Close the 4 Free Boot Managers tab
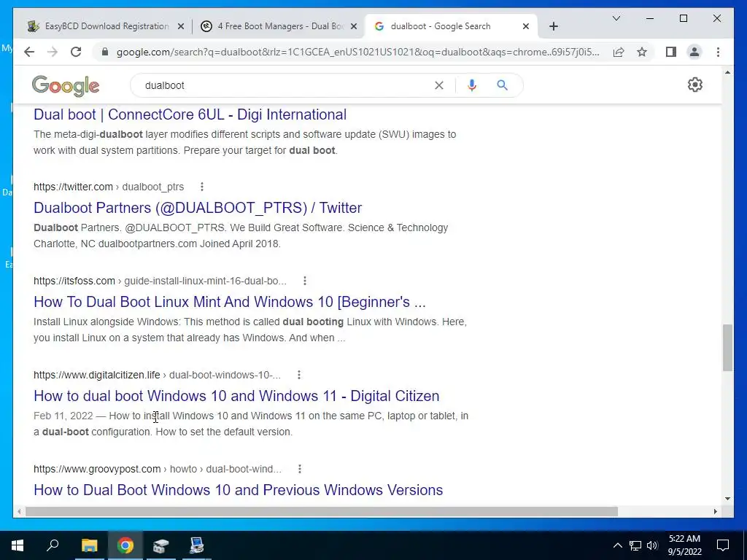This screenshot has width=747, height=560. click(354, 27)
